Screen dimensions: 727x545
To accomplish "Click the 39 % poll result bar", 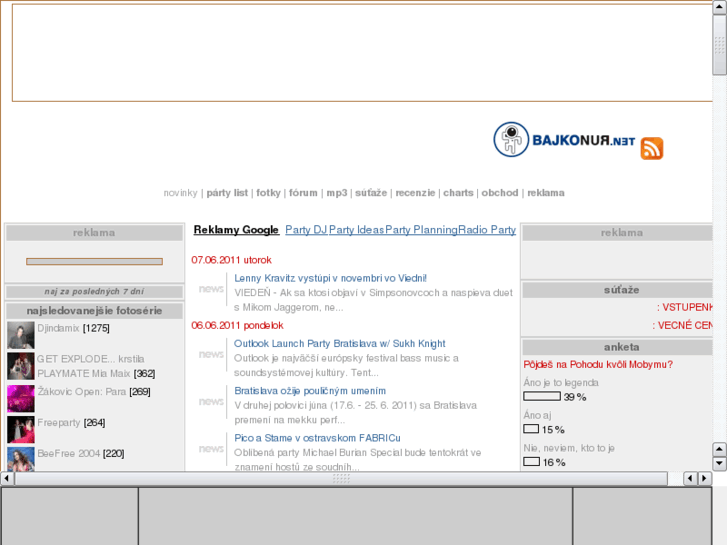I will coord(542,396).
